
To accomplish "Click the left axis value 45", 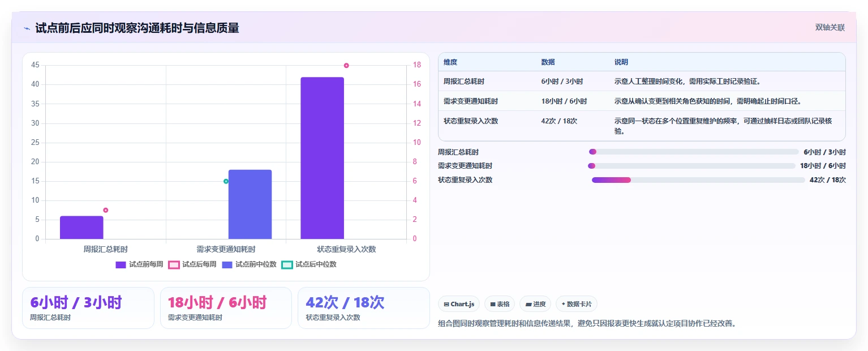I will tap(35, 65).
